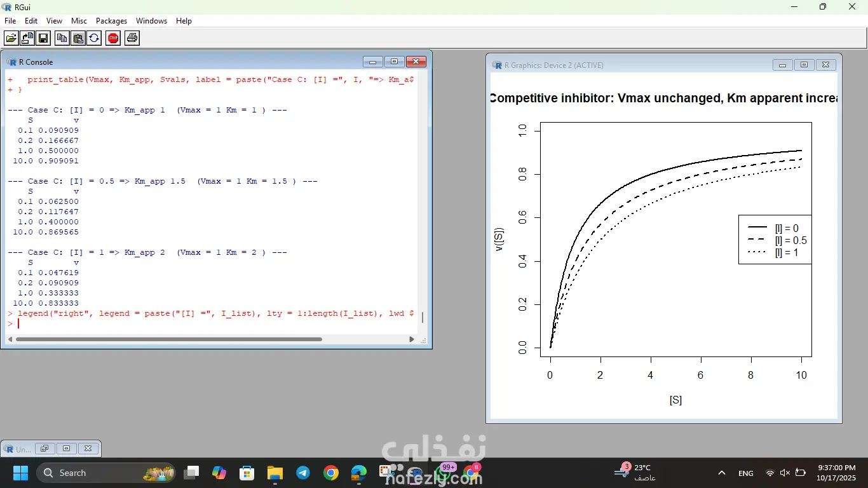Open the Windows menu
The height and width of the screenshot is (488, 868).
tap(151, 21)
